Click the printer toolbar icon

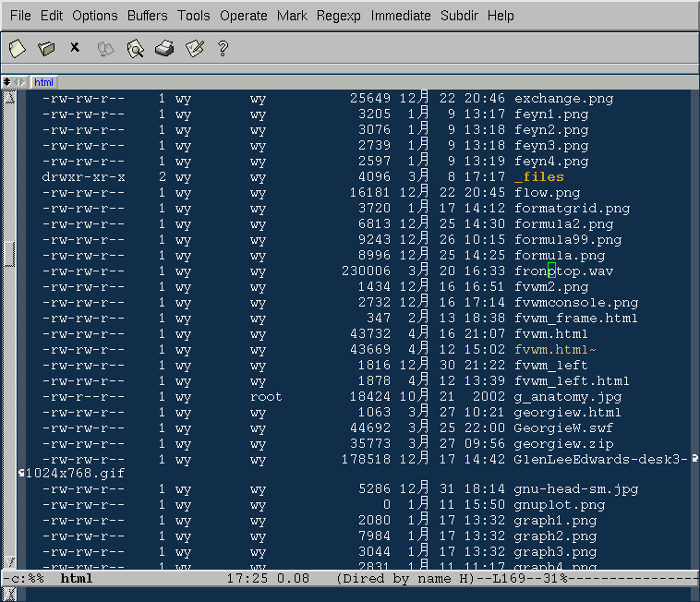coord(164,48)
